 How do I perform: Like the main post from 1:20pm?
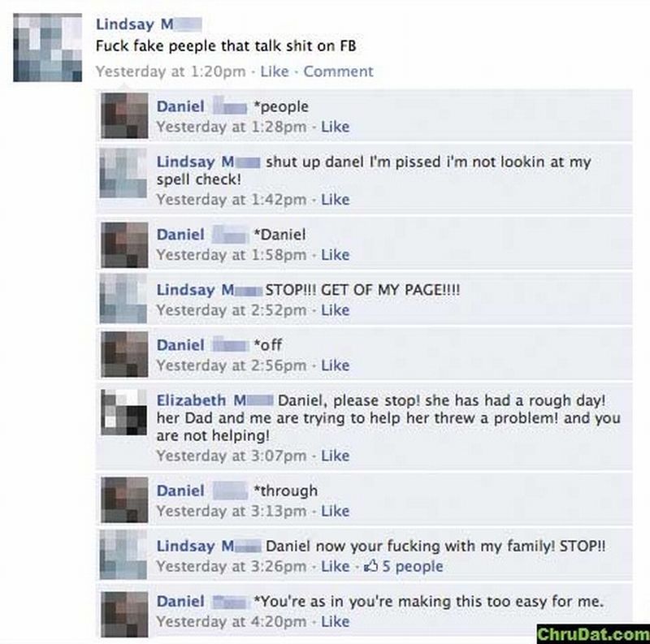click(275, 71)
